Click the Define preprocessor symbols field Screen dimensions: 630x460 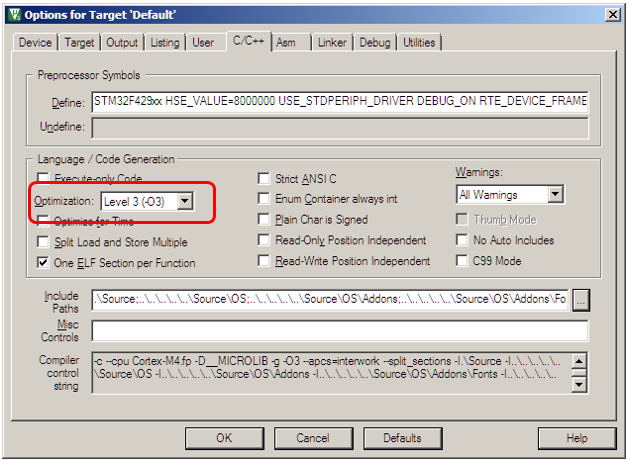340,102
